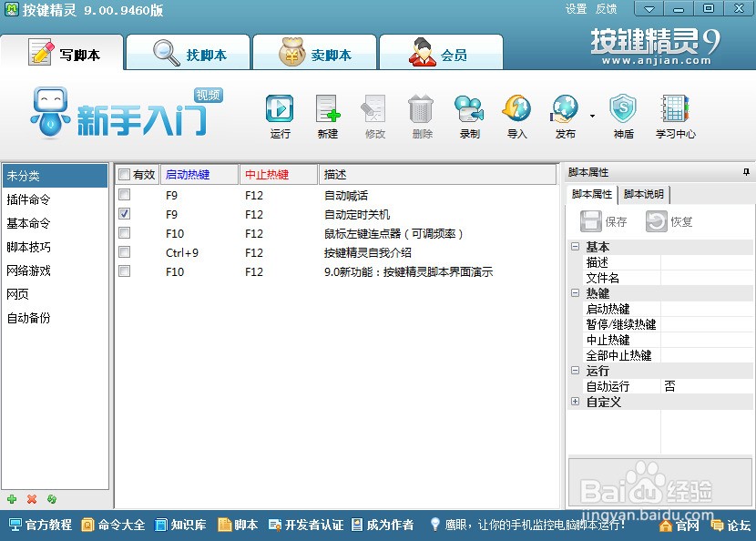The height and width of the screenshot is (541, 756).
Task: Click the 恢复 (Restore) icon
Action: [x=669, y=222]
